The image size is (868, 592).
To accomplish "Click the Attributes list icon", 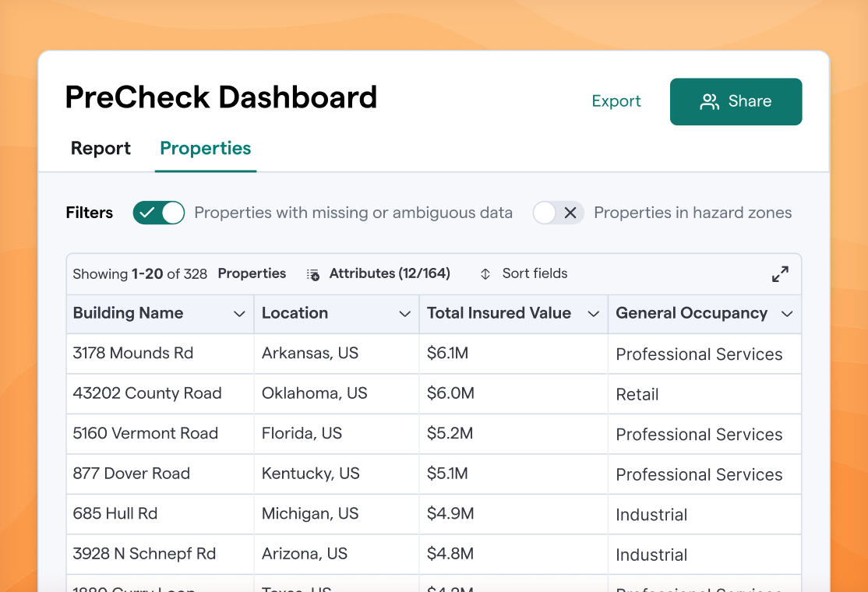I will 312,274.
